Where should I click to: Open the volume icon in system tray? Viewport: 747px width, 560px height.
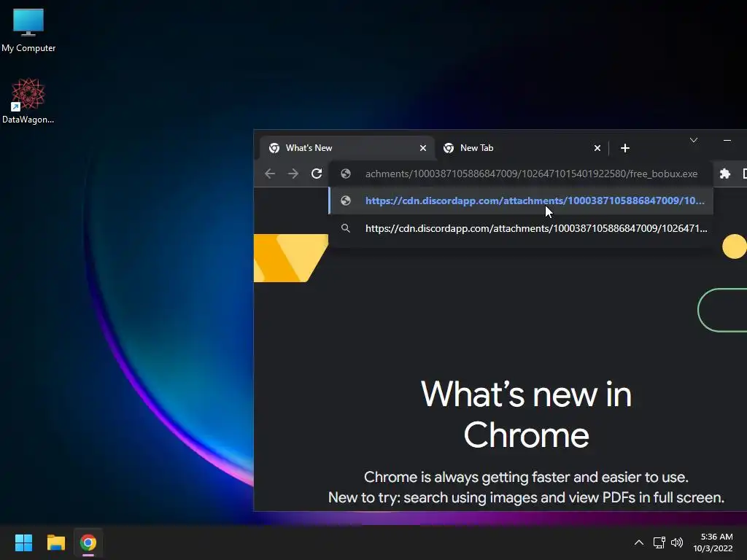tap(676, 542)
